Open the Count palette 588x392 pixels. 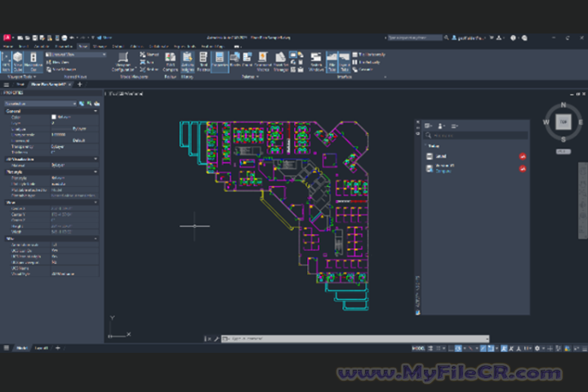(247, 60)
